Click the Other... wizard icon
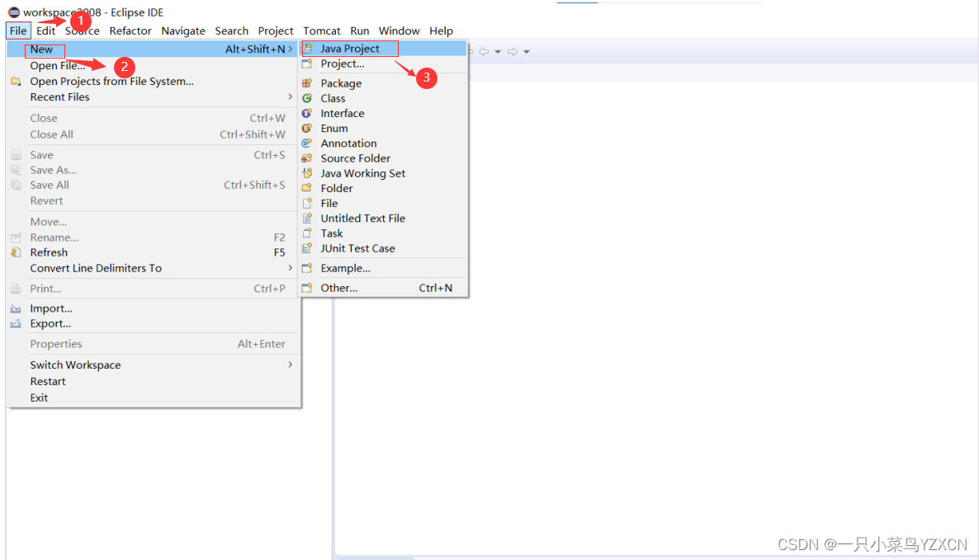The height and width of the screenshot is (560, 979). [x=307, y=288]
